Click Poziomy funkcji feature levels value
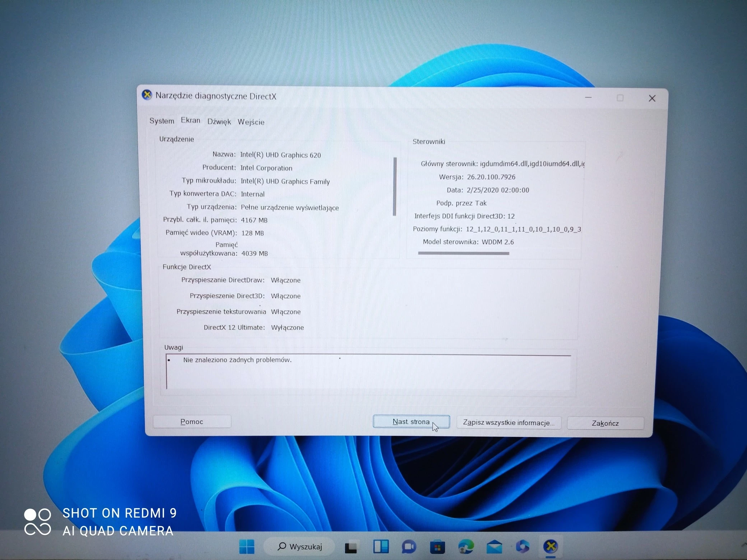The width and height of the screenshot is (747, 560). click(523, 229)
